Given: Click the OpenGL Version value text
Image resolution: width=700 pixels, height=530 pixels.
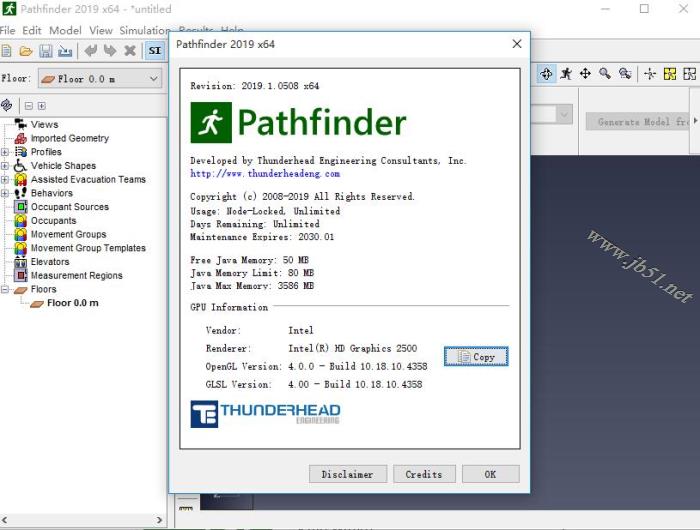Looking at the screenshot, I should click(358, 367).
